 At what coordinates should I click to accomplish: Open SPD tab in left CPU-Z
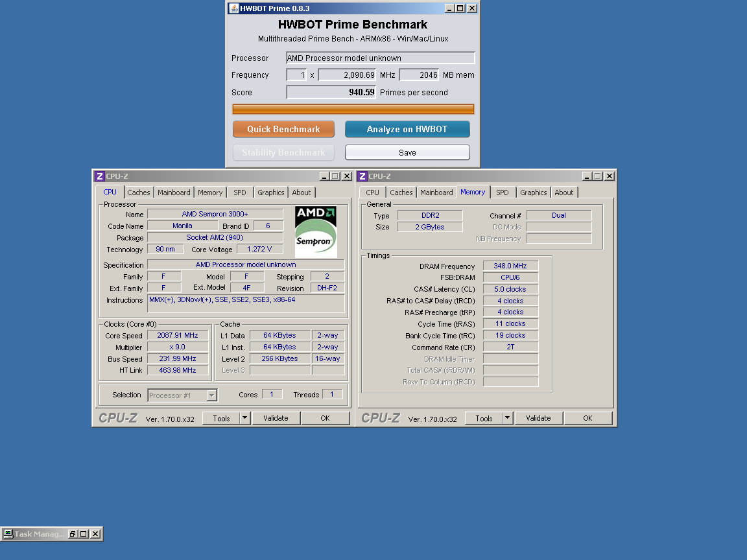240,192
